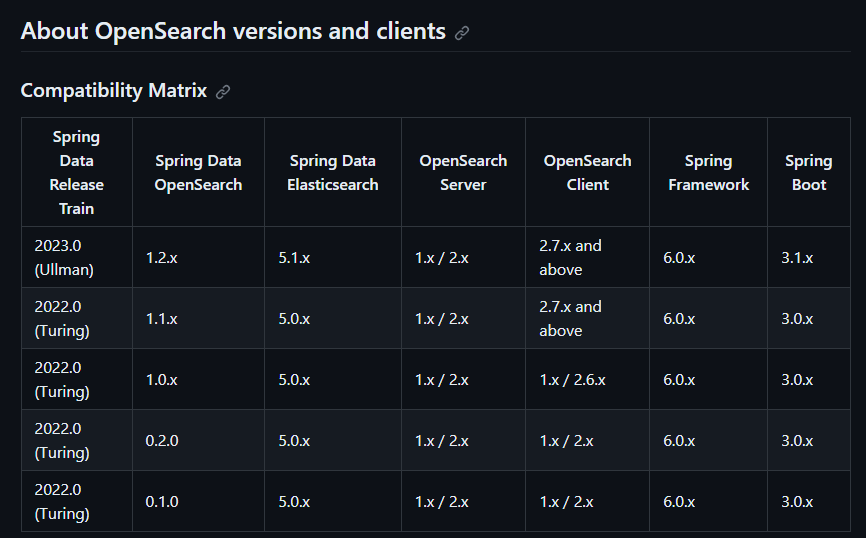This screenshot has width=866, height=538.
Task: Click 2022.0 (Turing) cell in the 1.1.x row
Action: tap(77, 318)
